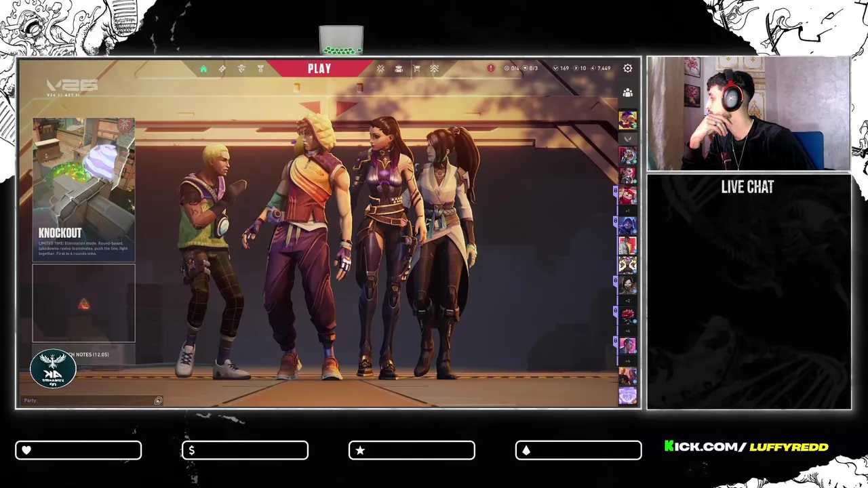The image size is (868, 488).
Task: Click the green pill jar widget
Action: point(342,41)
